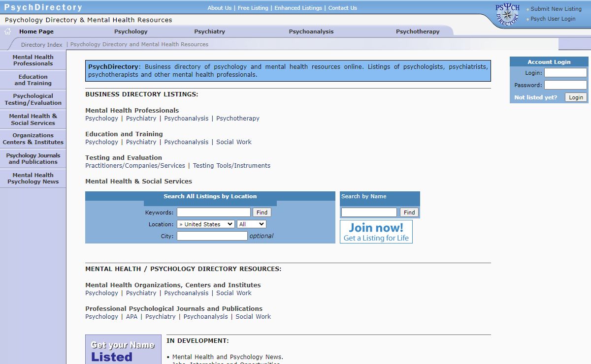The width and height of the screenshot is (591, 364).
Task: Open Testing Tools/Instruments link
Action: (x=231, y=166)
